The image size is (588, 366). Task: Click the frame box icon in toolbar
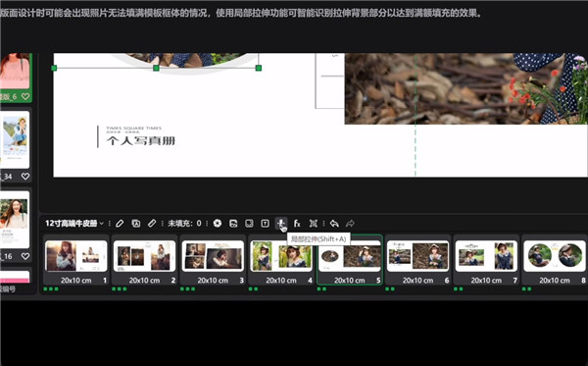pos(249,224)
